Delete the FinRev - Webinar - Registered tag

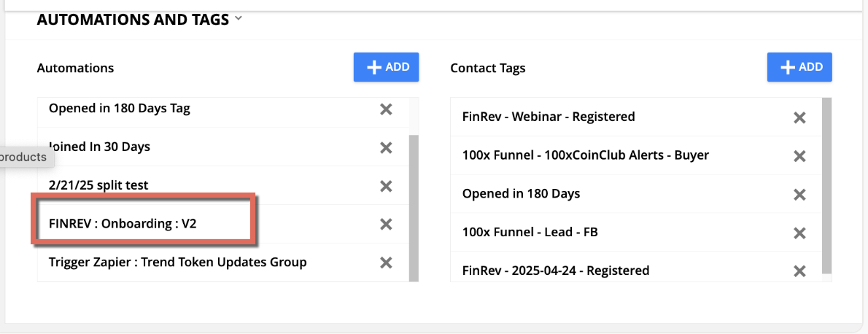click(799, 117)
